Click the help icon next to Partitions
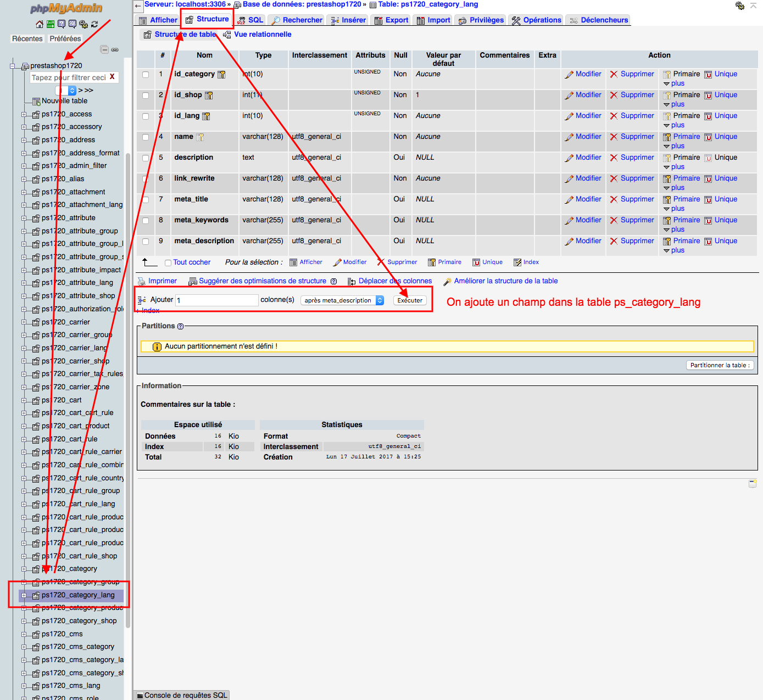 tap(180, 326)
